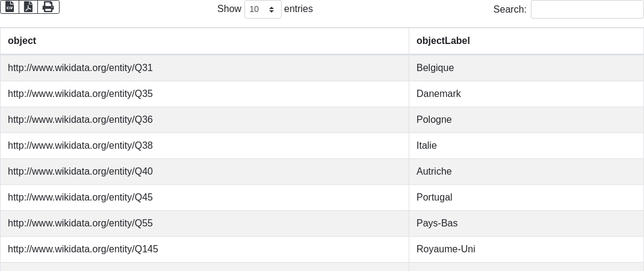Select the Q145 entity URL cell
This screenshot has height=271, width=644.
click(205, 249)
